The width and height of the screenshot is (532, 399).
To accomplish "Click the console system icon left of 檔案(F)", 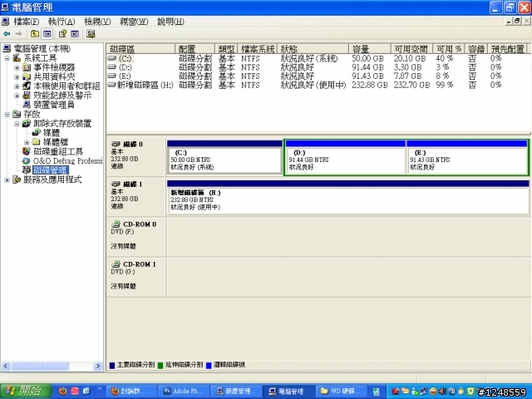I will (5, 22).
